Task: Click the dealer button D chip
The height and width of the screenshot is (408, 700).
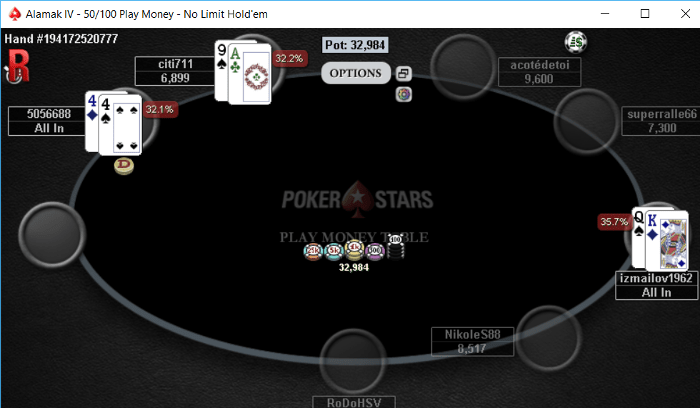Action: [124, 166]
